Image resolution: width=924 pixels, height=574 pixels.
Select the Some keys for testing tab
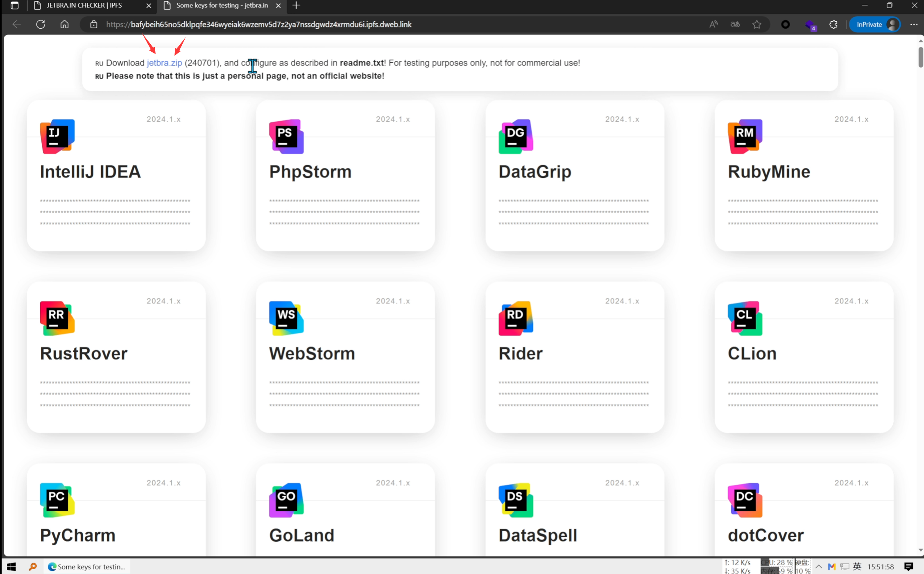(x=222, y=5)
